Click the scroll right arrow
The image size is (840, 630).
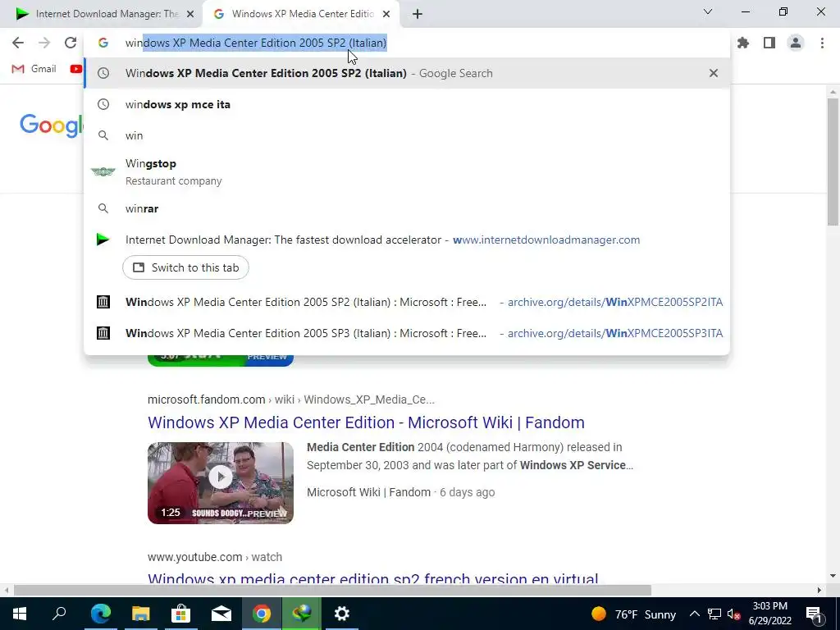(x=819, y=591)
